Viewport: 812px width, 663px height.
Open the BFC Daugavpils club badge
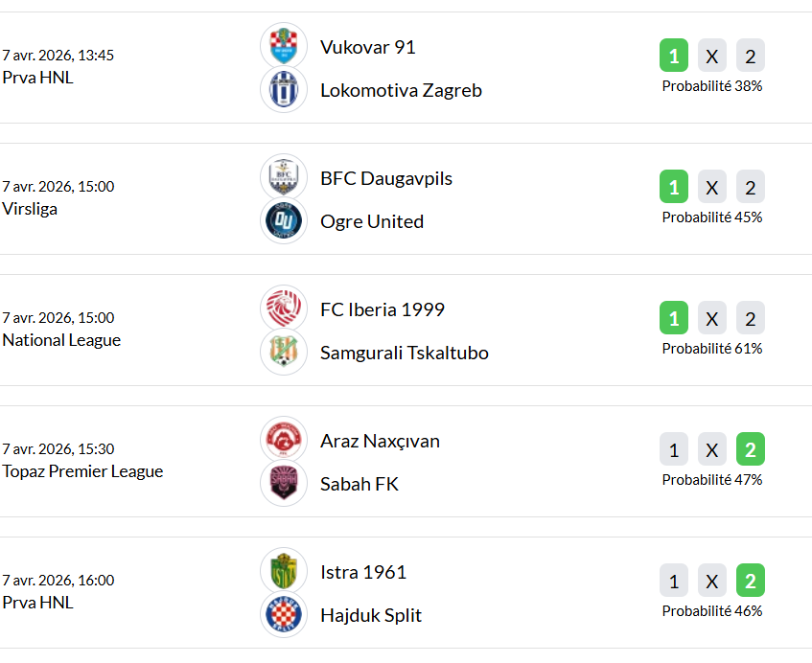[x=284, y=178]
